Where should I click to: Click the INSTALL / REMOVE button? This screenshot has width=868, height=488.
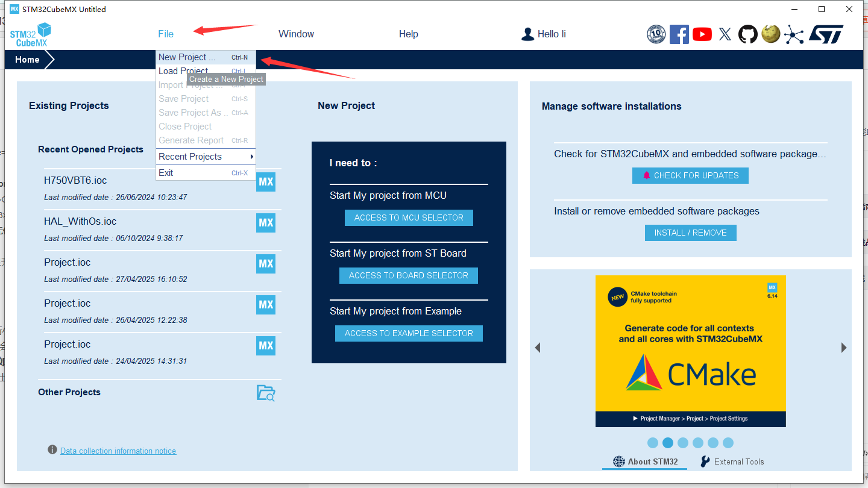coord(691,233)
